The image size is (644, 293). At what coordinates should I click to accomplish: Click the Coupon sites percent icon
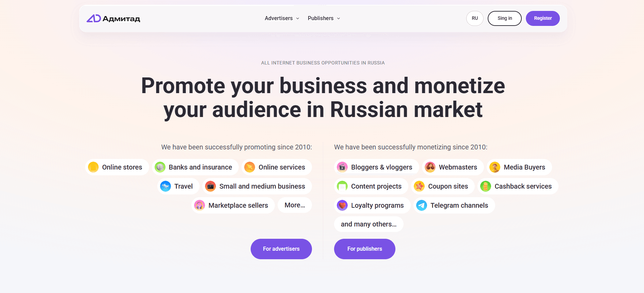419,186
